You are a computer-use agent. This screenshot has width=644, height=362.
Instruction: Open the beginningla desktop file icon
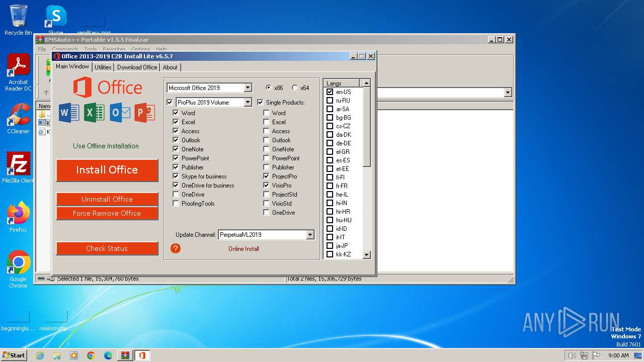[18, 320]
